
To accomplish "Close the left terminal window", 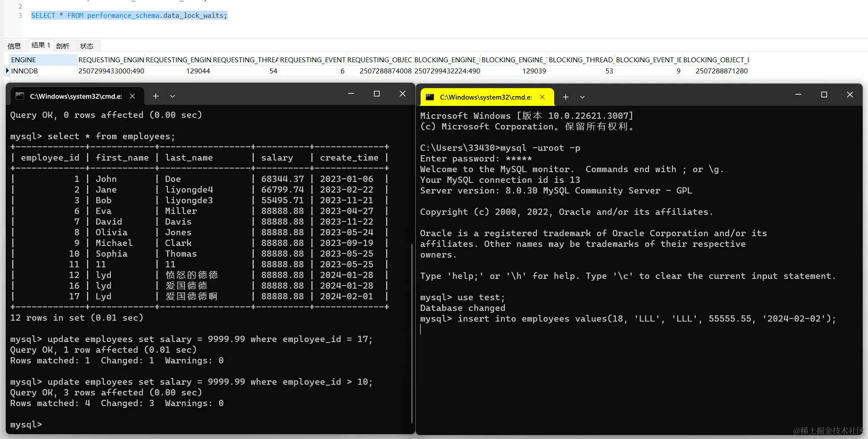I will pos(402,94).
